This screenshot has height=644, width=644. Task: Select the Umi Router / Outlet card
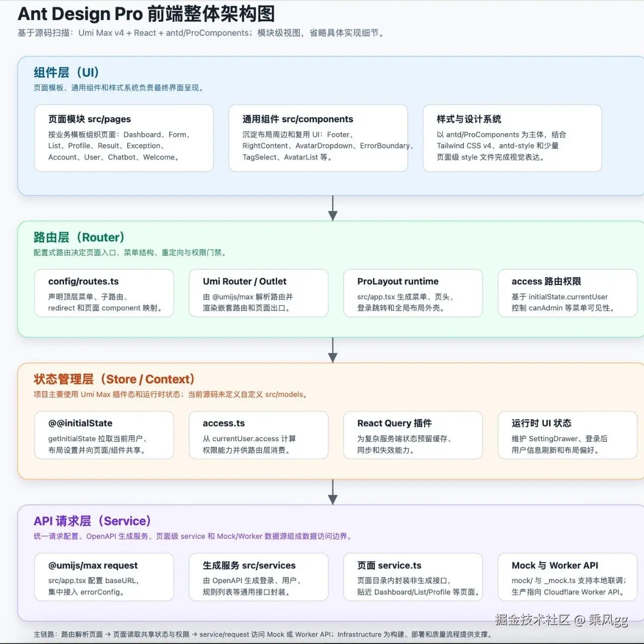point(259,293)
